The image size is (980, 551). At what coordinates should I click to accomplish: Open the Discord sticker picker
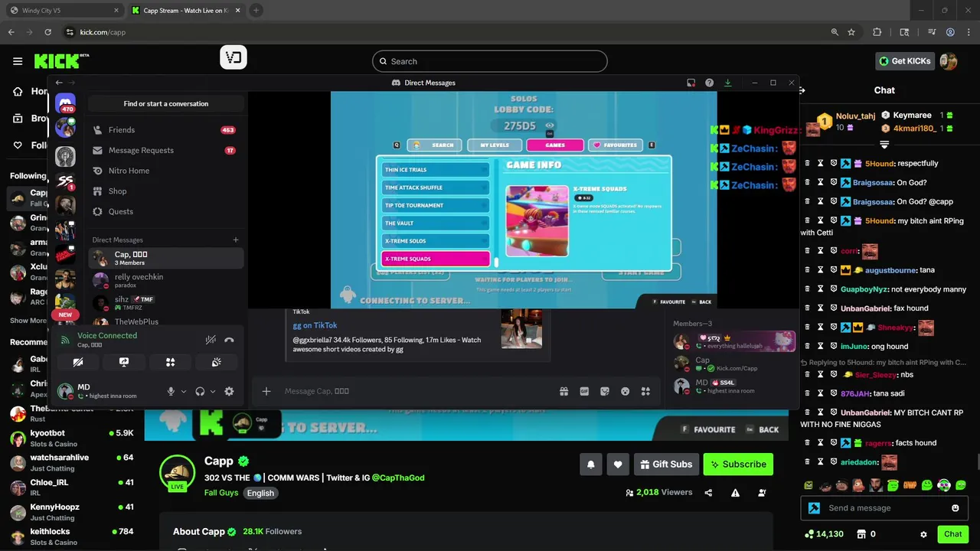(x=605, y=391)
